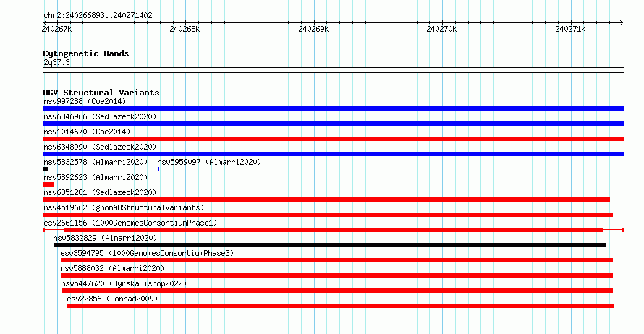Image resolution: width=644 pixels, height=334 pixels.
Task: Click the DGV Structural Variants track title
Action: [x=101, y=93]
